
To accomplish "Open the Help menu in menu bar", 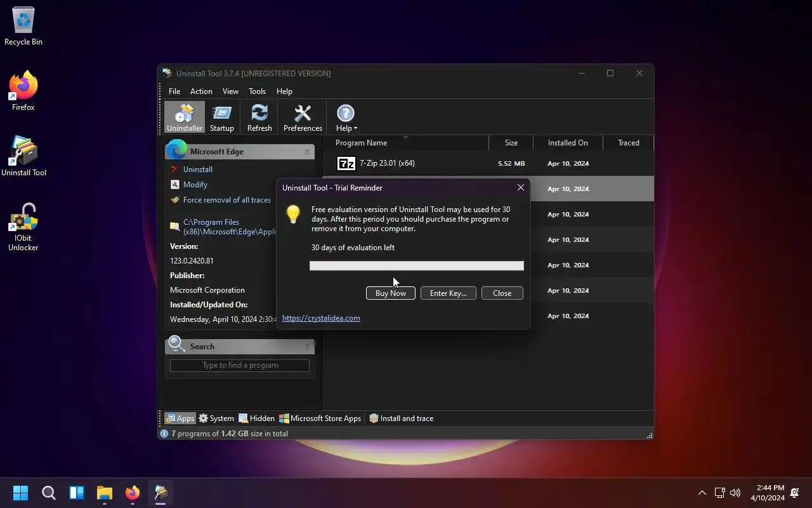I will (284, 91).
